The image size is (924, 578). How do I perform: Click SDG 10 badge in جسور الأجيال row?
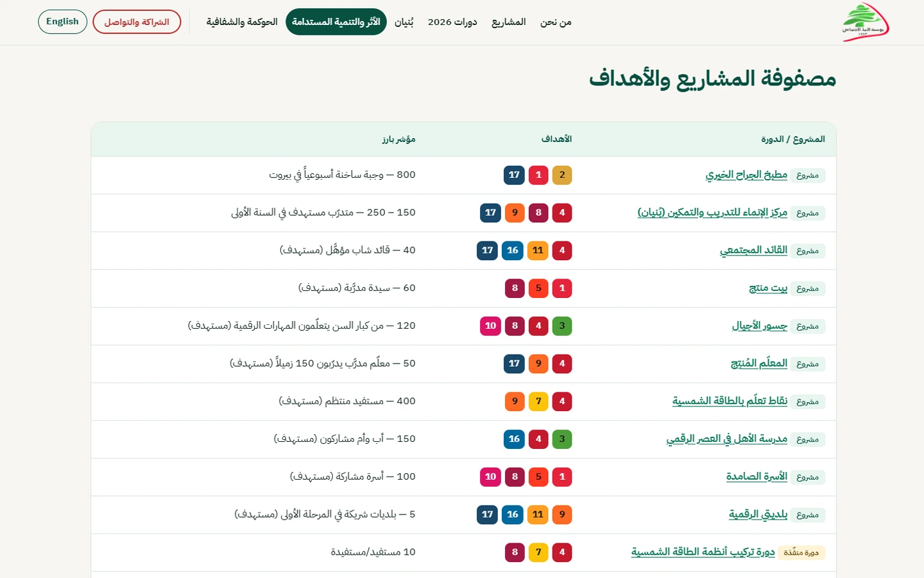491,326
